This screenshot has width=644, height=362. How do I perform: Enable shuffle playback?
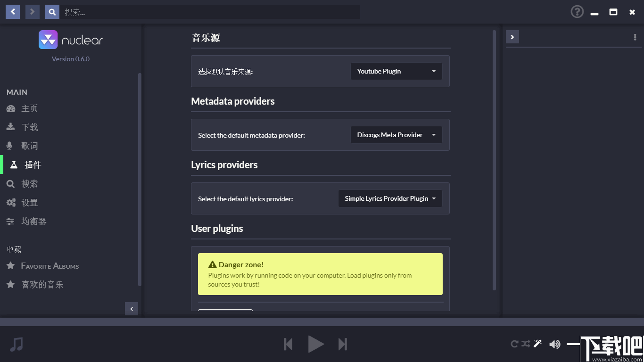coord(525,344)
